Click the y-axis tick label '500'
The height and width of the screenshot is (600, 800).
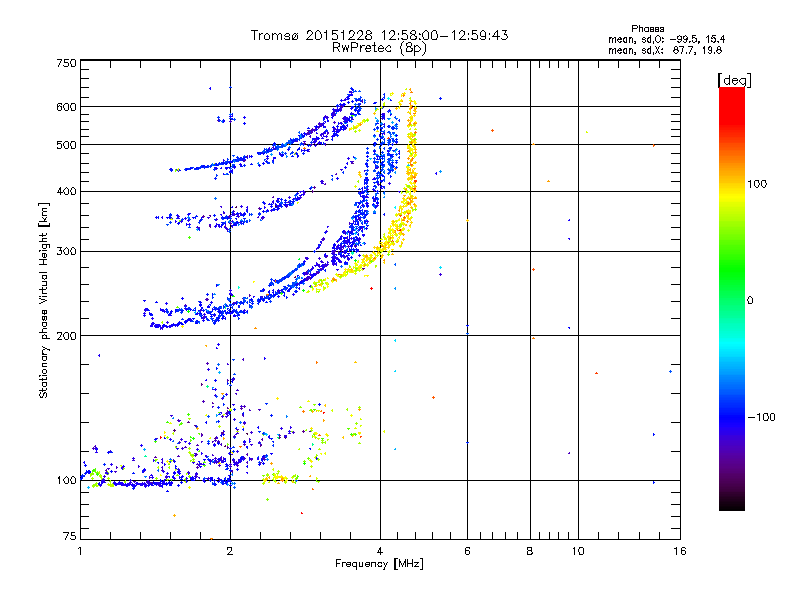point(66,144)
